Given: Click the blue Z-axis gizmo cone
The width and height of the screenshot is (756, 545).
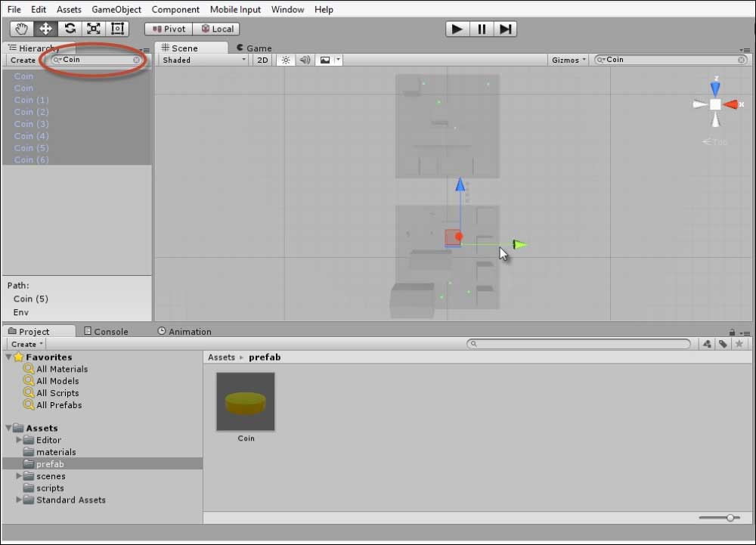Looking at the screenshot, I should pos(715,89).
